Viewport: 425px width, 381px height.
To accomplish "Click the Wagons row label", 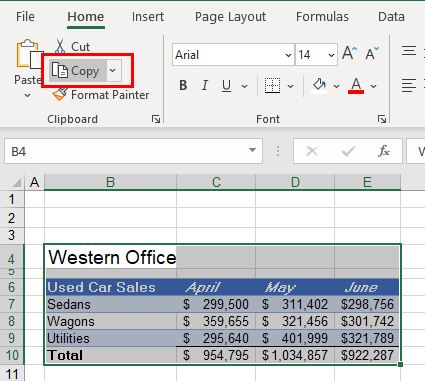I will pyautogui.click(x=111, y=321).
